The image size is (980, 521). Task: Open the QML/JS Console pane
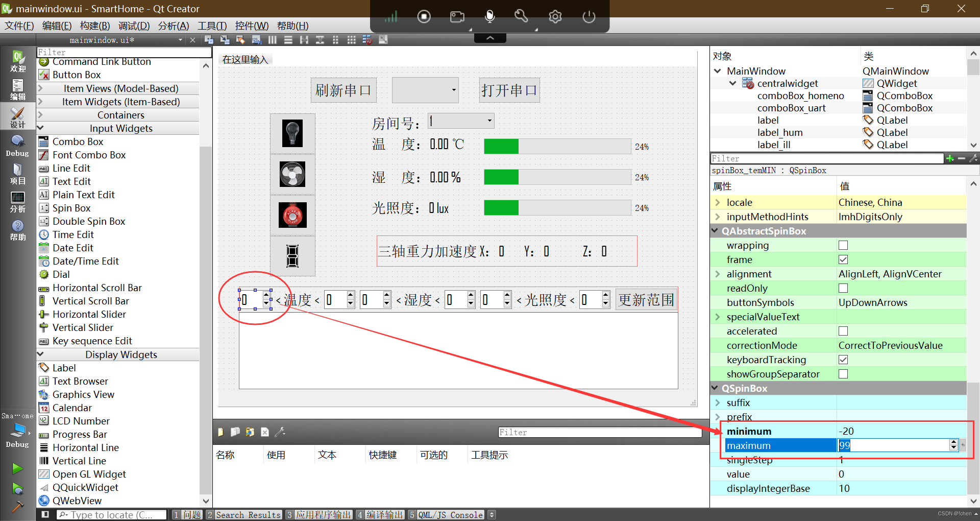click(x=446, y=515)
